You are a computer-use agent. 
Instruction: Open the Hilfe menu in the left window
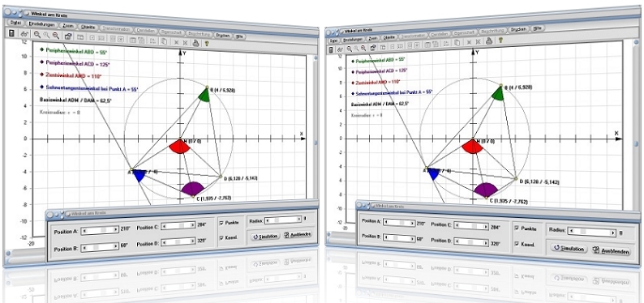239,36
